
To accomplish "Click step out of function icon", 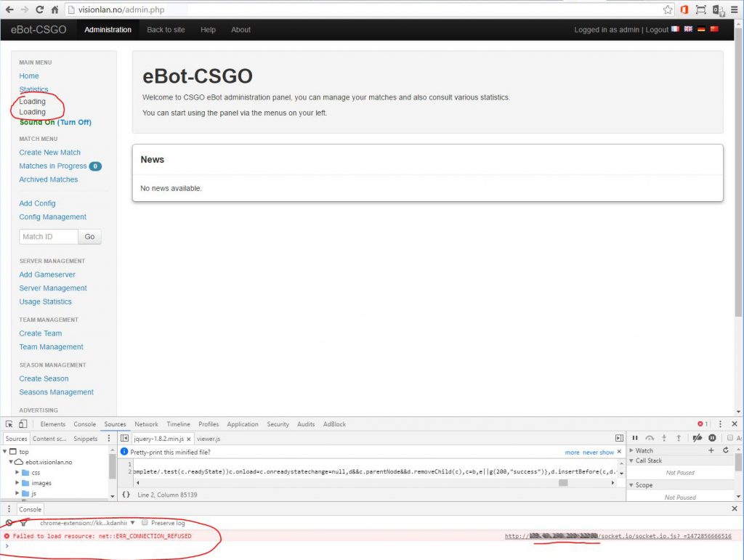I will pyautogui.click(x=679, y=438).
